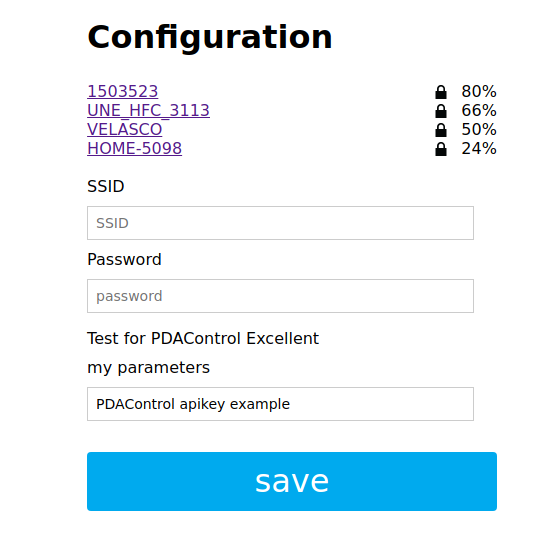This screenshot has width=555, height=541.
Task: Click the blue save button
Action: pyautogui.click(x=292, y=482)
